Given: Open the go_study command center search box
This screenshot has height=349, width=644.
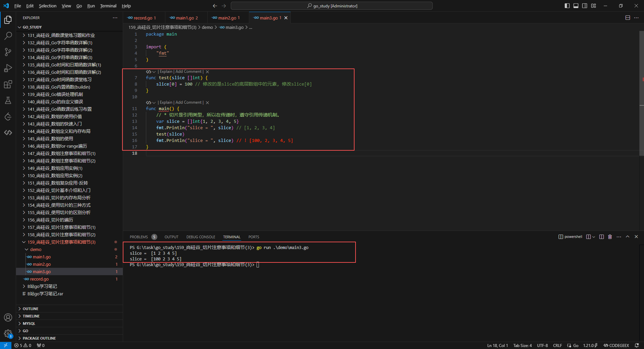Looking at the screenshot, I should coord(332,6).
